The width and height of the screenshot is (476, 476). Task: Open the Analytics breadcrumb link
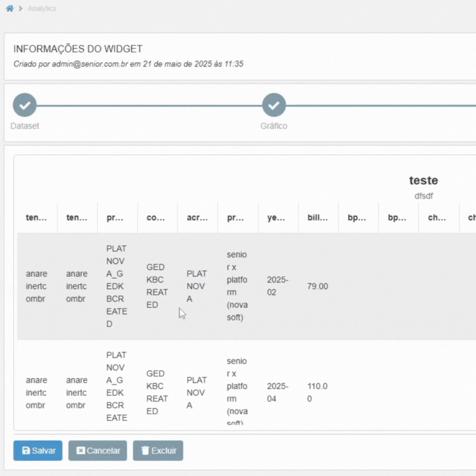click(42, 8)
